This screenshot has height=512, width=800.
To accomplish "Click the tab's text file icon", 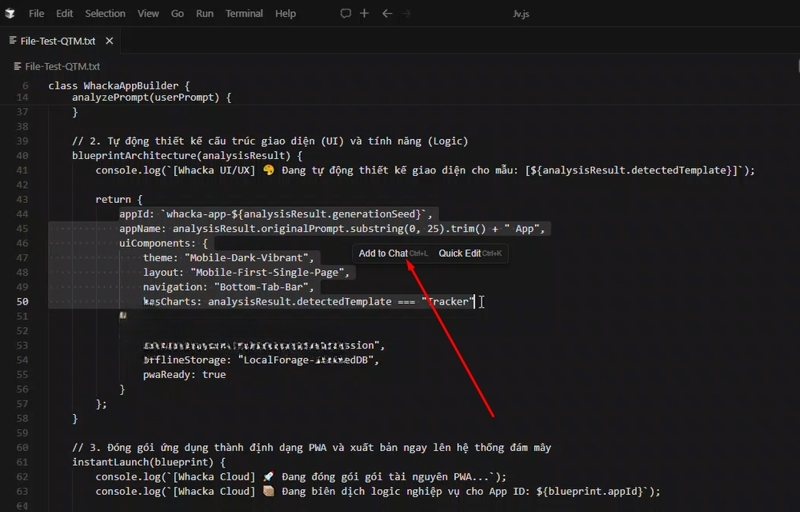I will pyautogui.click(x=13, y=40).
